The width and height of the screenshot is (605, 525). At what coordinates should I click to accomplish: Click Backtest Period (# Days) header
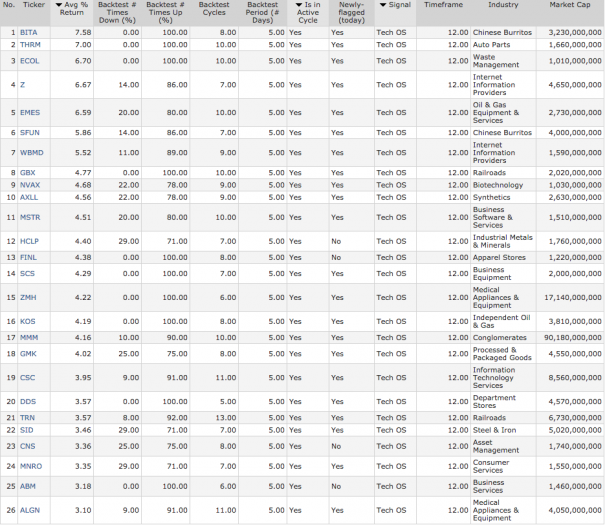(263, 12)
